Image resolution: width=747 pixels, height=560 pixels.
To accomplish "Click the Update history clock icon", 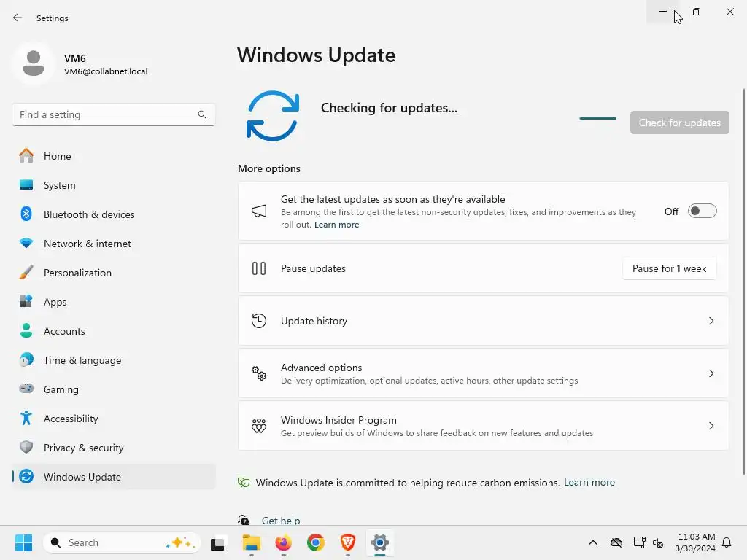I will (259, 321).
